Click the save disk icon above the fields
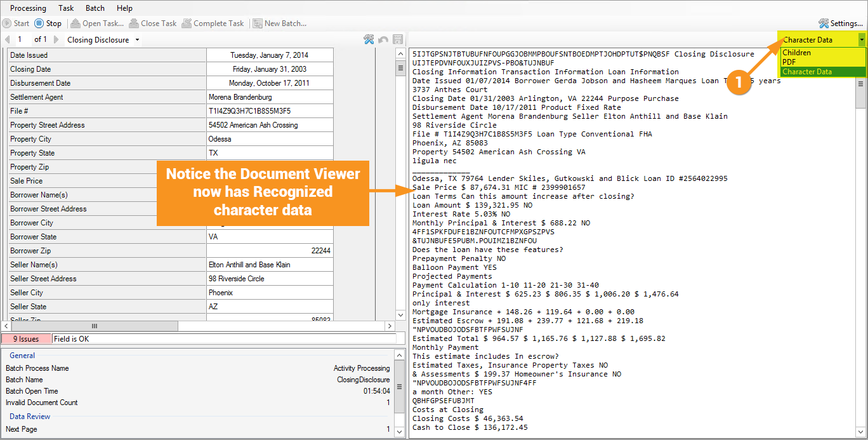The height and width of the screenshot is (440, 868). (x=398, y=39)
